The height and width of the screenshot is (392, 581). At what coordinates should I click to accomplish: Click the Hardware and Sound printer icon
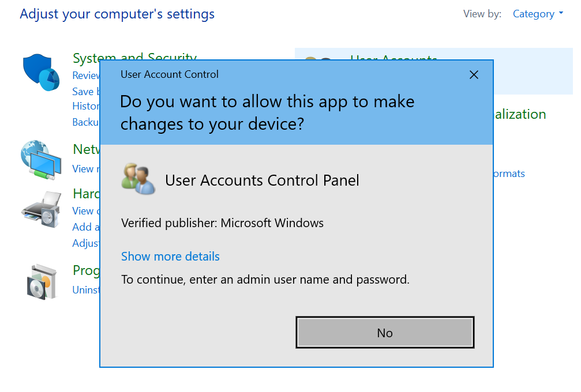(40, 210)
